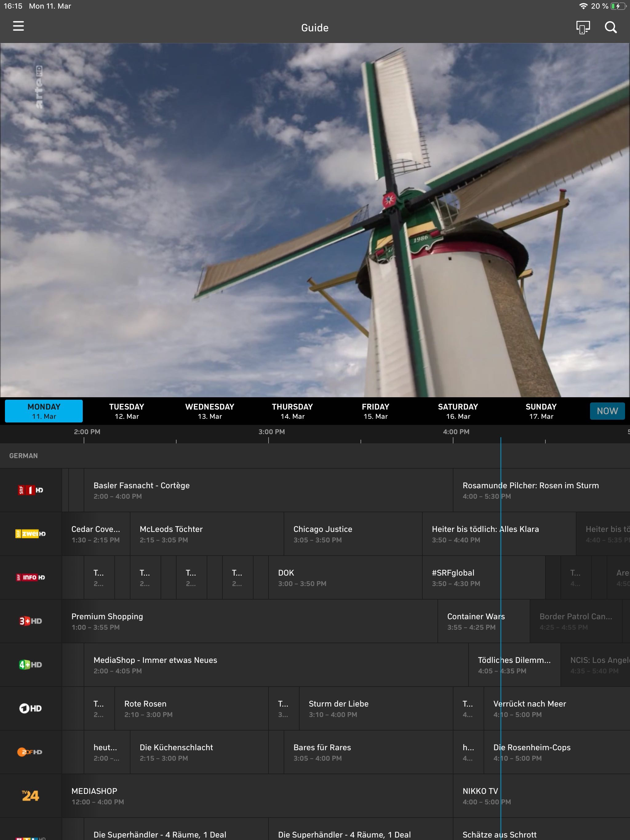The width and height of the screenshot is (630, 840).
Task: Open Border Patrol Can... program entry
Action: pos(576,621)
